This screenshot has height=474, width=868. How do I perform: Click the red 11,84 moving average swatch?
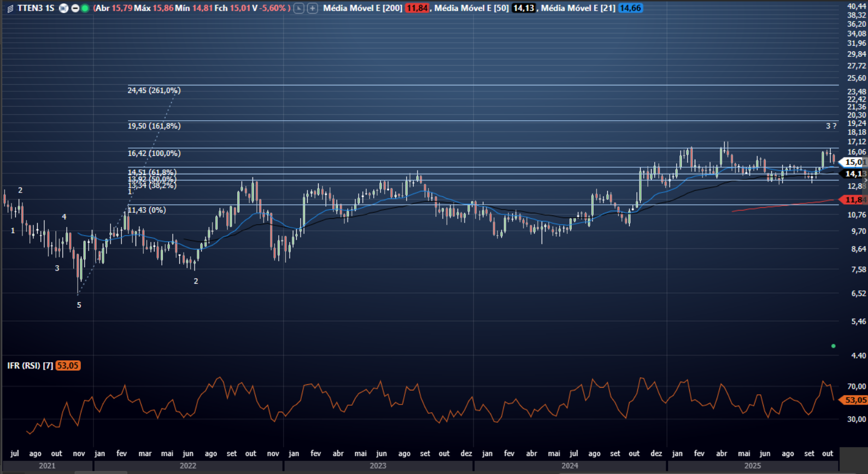pyautogui.click(x=417, y=8)
